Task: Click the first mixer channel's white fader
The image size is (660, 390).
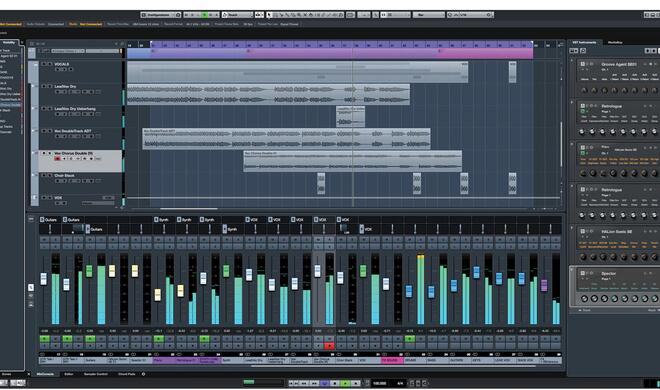Action: (44, 279)
